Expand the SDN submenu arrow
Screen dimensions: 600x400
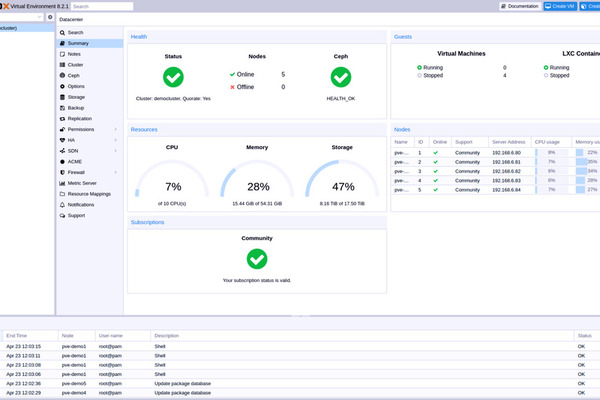coord(116,151)
